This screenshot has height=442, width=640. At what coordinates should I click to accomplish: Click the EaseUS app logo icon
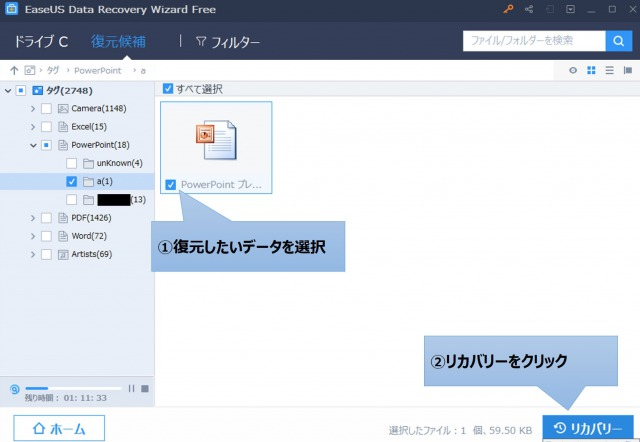[11, 9]
